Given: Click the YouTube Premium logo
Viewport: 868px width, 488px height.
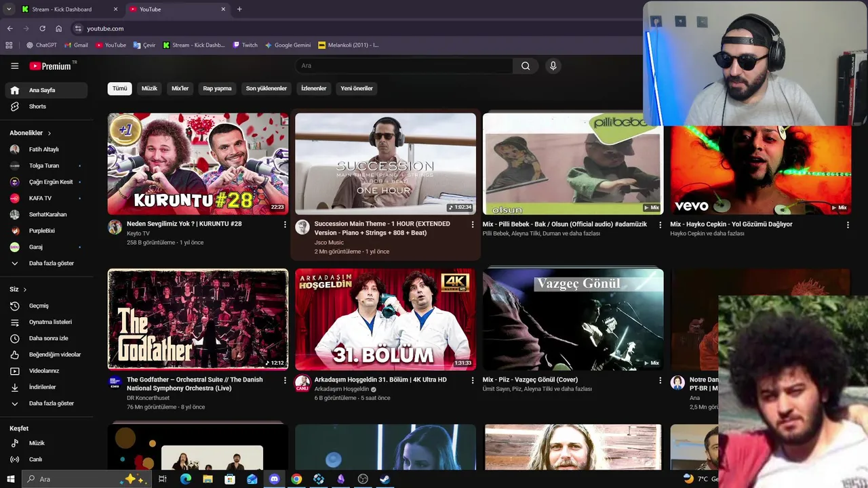Looking at the screenshot, I should pos(51,66).
